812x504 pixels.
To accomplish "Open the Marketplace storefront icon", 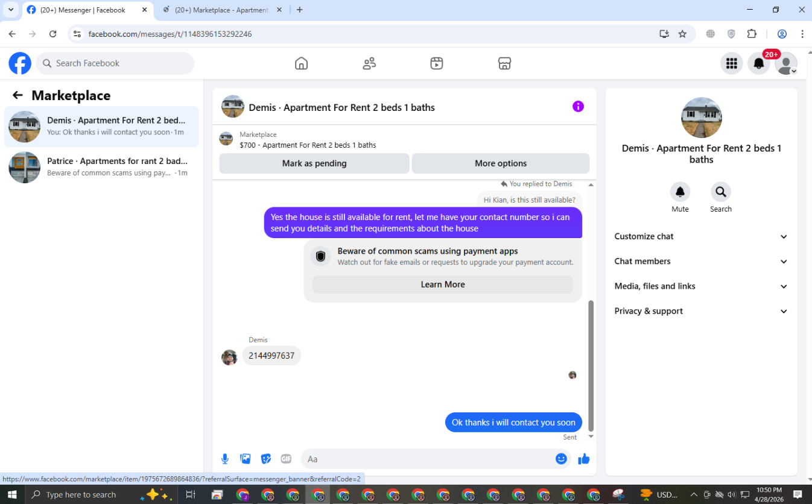I will [x=505, y=63].
